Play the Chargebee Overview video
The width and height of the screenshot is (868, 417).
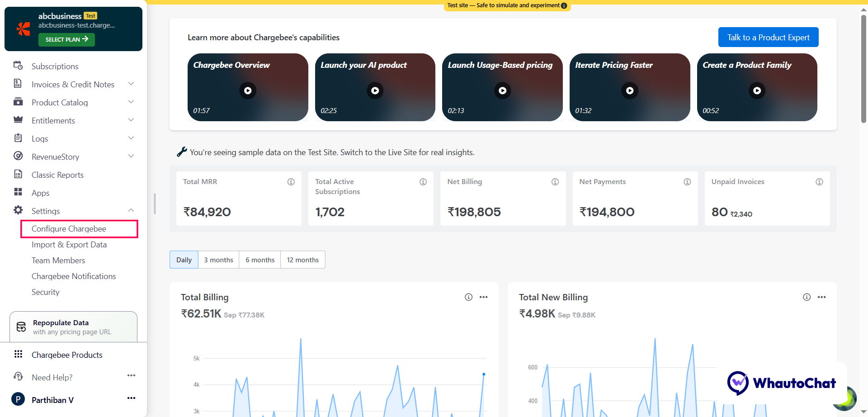(x=247, y=90)
